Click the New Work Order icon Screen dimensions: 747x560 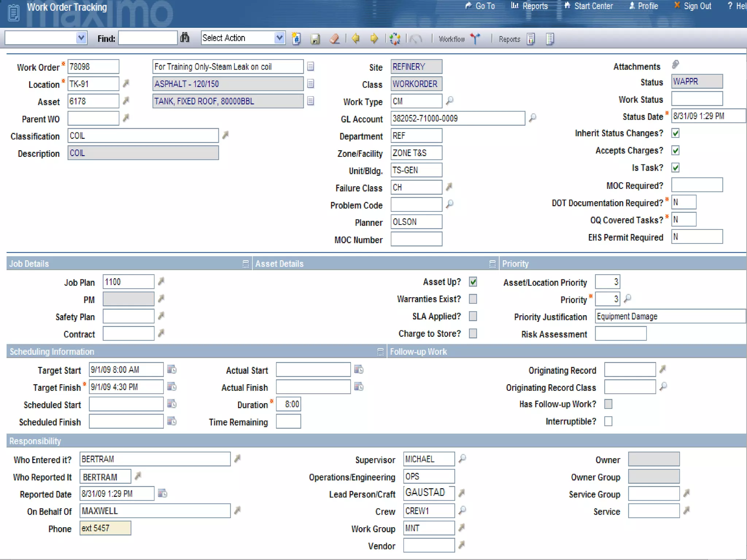296,39
